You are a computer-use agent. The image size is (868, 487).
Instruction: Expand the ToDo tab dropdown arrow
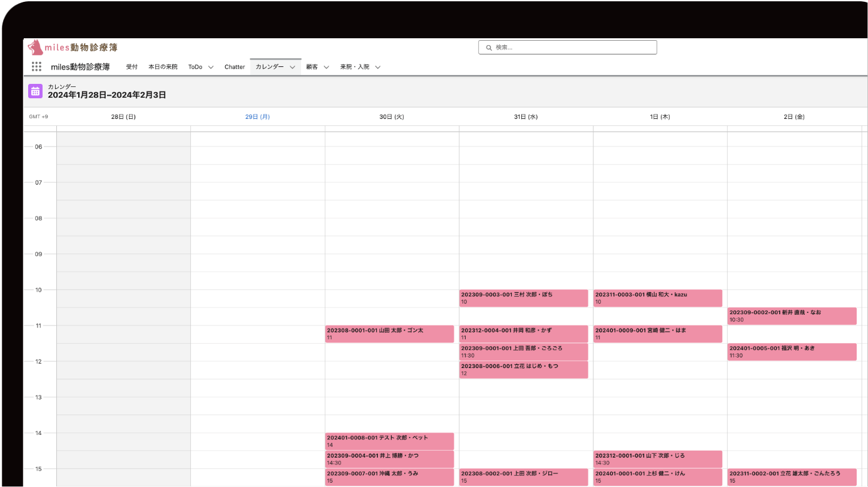(x=211, y=67)
